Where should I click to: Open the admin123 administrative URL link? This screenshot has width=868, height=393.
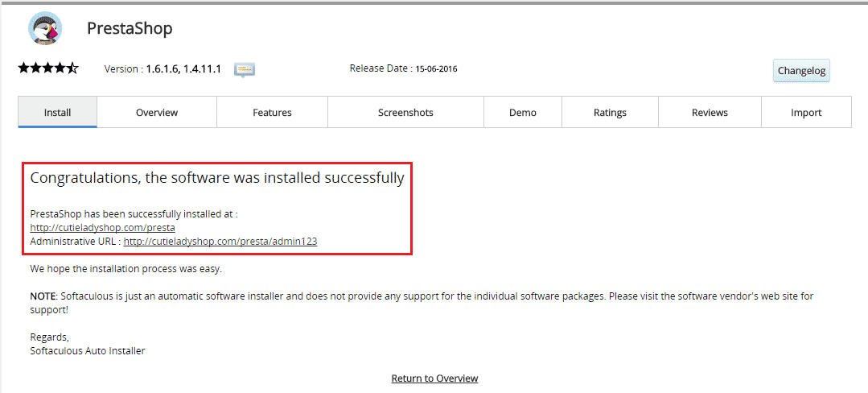click(220, 242)
